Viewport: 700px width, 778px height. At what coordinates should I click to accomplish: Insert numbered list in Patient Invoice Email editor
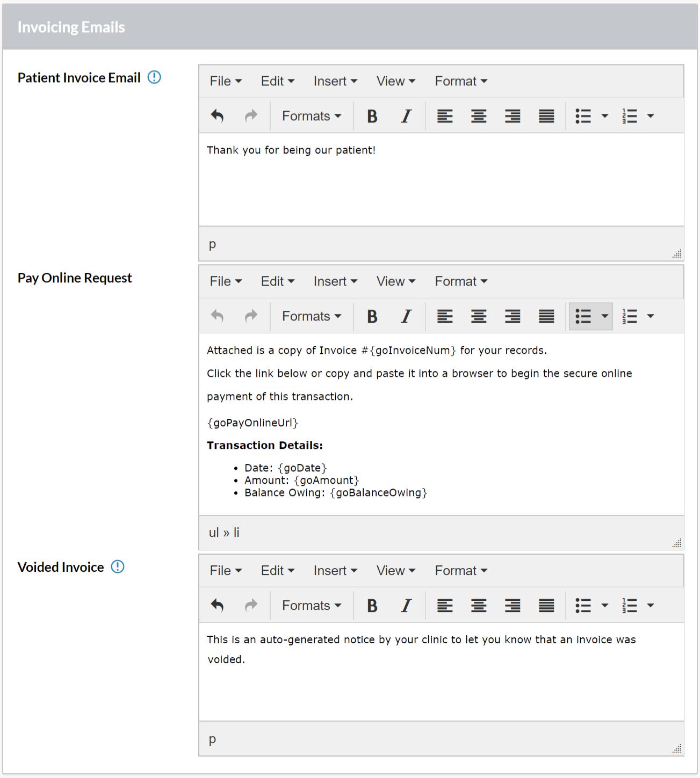[x=630, y=116]
